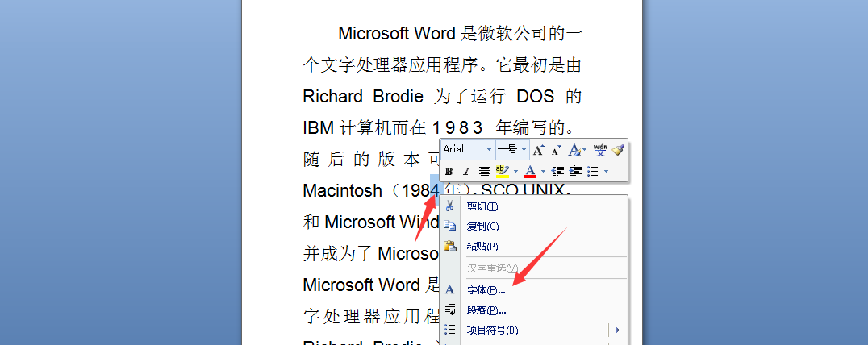This screenshot has width=868, height=345.
Task: Toggle italic formatting in mini toolbar
Action: 466,172
